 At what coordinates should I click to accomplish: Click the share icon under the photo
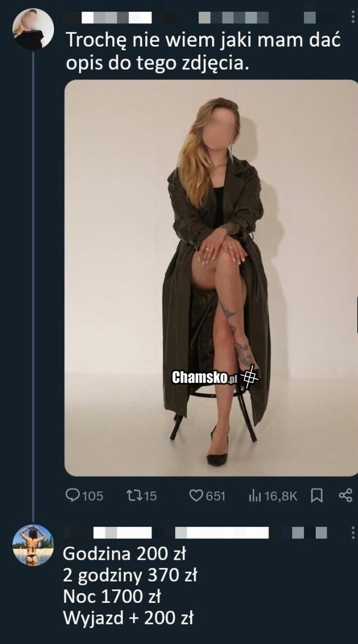[x=345, y=495]
